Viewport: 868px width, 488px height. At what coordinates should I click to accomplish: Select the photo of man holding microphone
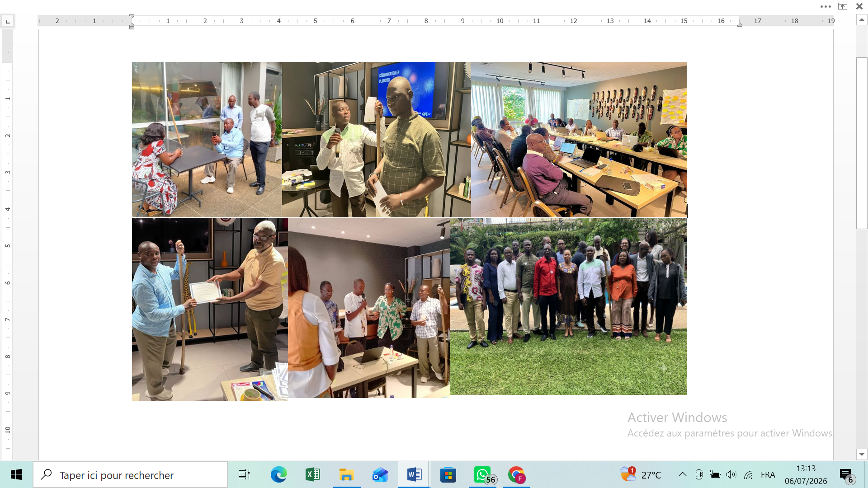pyautogui.click(x=376, y=140)
